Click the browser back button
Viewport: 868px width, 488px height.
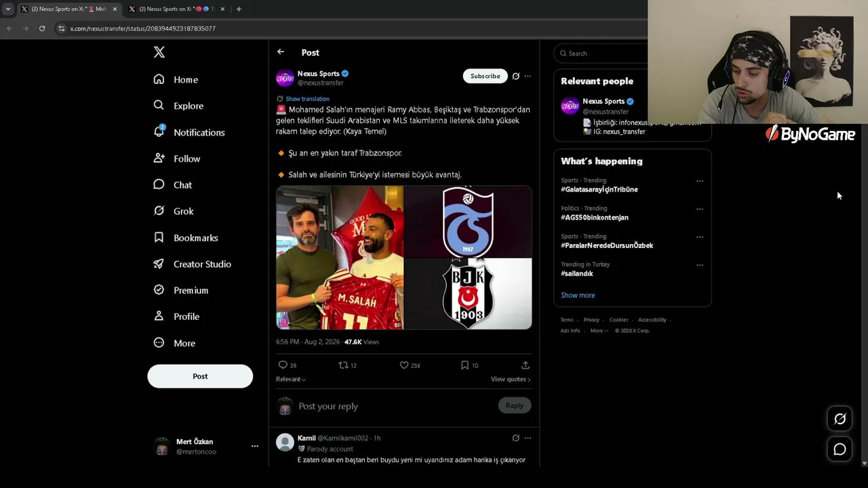[x=9, y=28]
